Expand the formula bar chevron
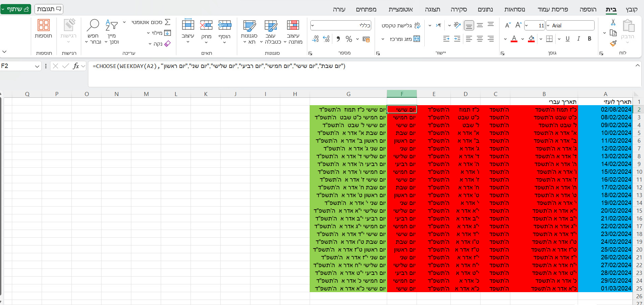The image size is (644, 305). [638, 65]
